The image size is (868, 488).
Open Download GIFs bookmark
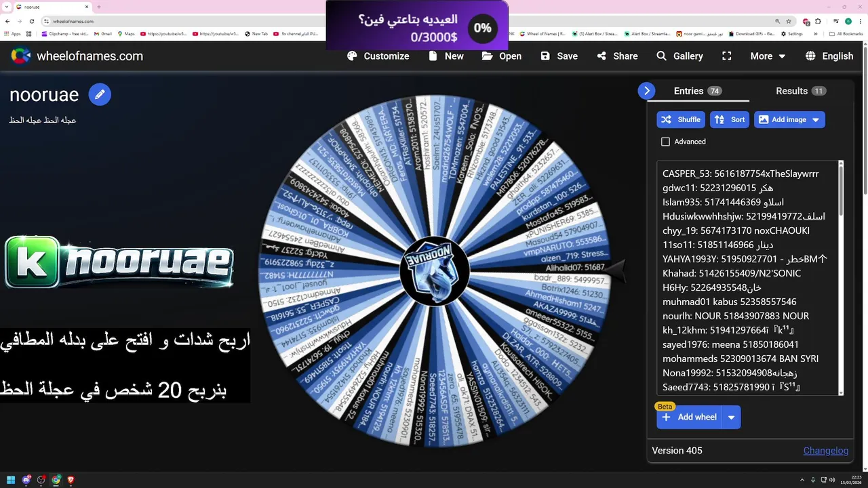point(751,33)
